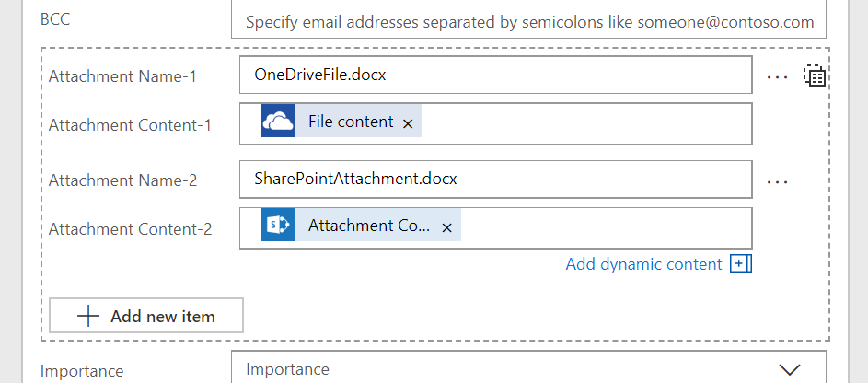868x383 pixels.
Task: Click the SharePoint icon on attachment token
Action: pos(278,226)
